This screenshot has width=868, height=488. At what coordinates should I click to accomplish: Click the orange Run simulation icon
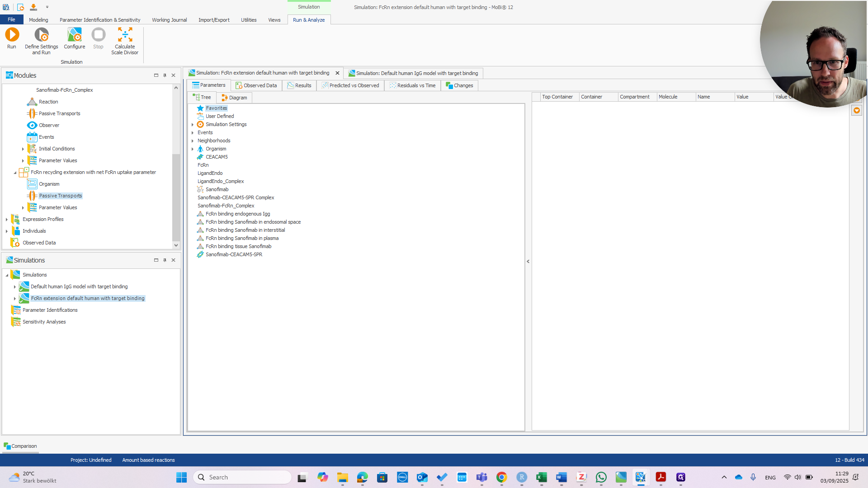pos(12,35)
